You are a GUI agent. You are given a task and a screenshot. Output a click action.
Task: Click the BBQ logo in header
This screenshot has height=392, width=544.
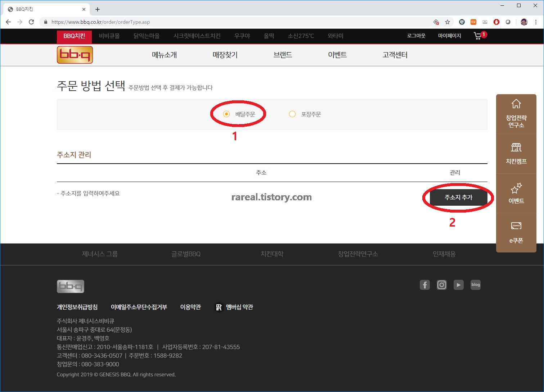click(75, 55)
